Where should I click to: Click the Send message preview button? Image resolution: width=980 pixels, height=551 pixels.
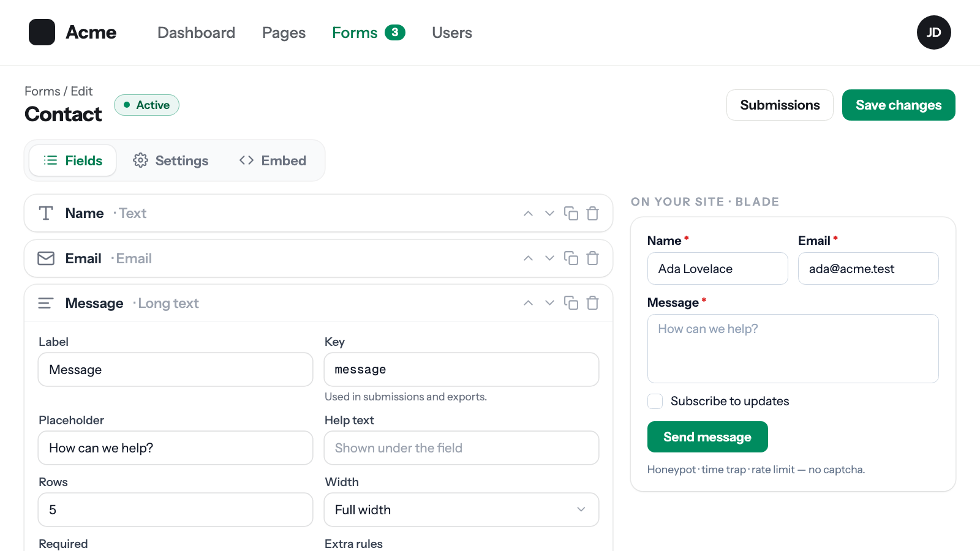707,437
